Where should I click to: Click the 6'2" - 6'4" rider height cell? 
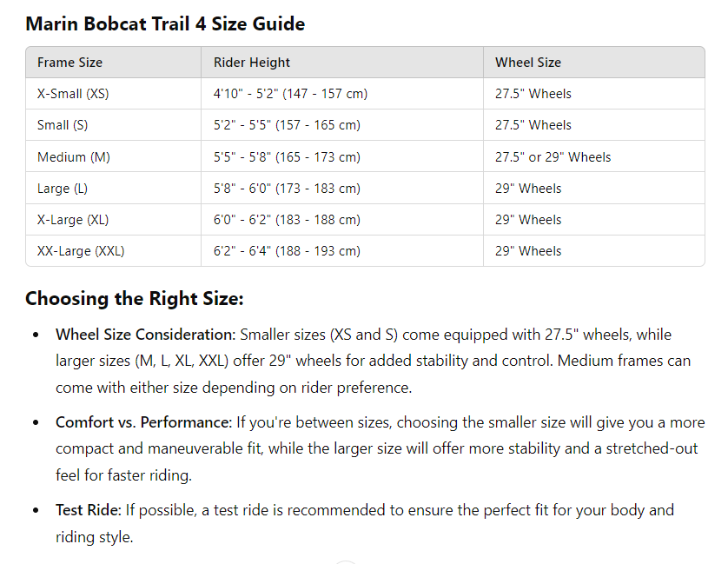click(x=287, y=251)
